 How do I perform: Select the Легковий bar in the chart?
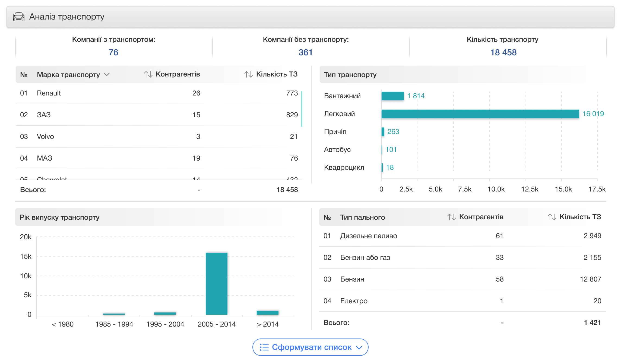pyautogui.click(x=480, y=114)
